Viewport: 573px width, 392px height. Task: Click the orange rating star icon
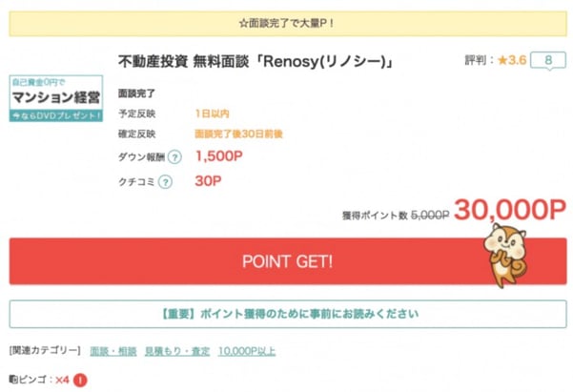click(x=503, y=61)
